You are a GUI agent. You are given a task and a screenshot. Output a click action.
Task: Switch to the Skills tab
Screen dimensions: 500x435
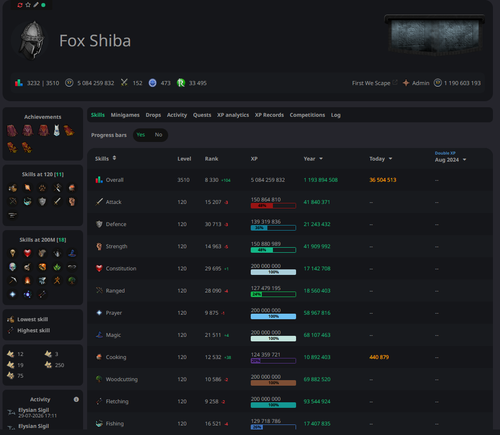pos(98,115)
